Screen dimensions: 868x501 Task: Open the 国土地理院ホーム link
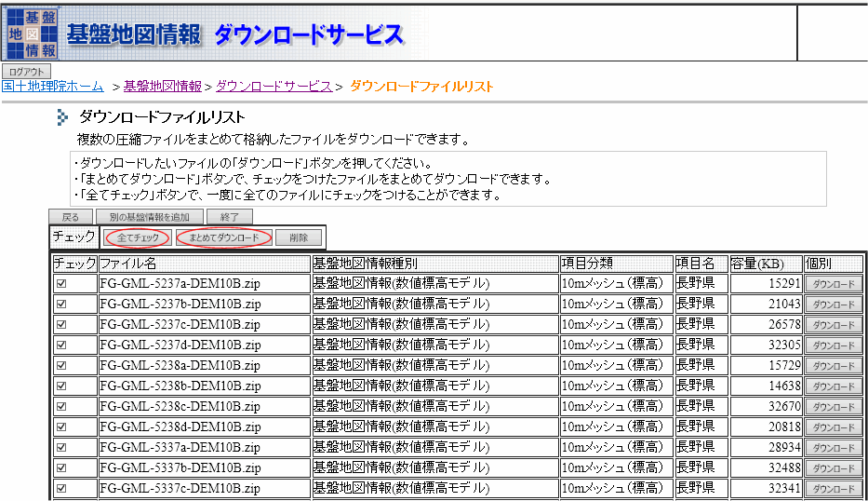pyautogui.click(x=53, y=86)
